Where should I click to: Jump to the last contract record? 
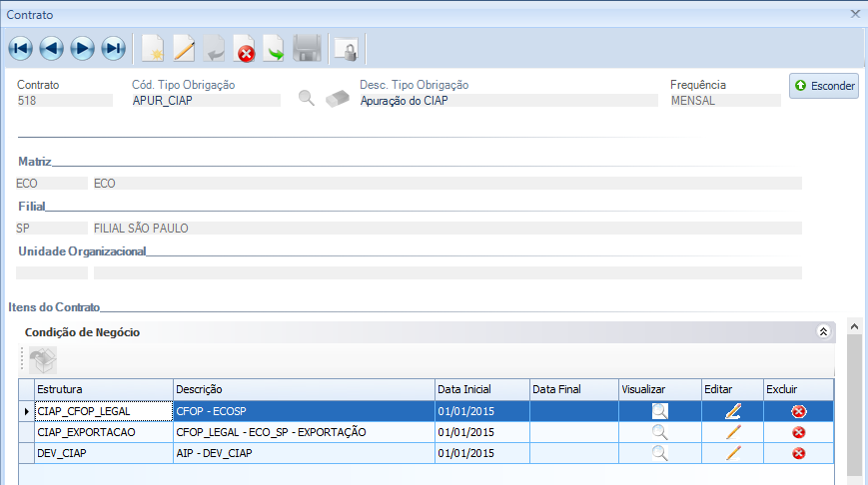coord(113,48)
